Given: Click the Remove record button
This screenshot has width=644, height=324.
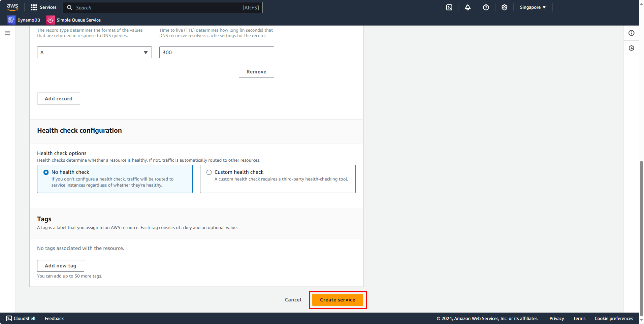Looking at the screenshot, I should [256, 71].
